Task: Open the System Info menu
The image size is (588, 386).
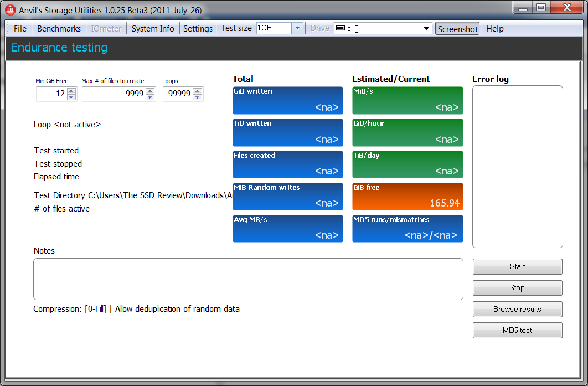Action: [x=153, y=29]
